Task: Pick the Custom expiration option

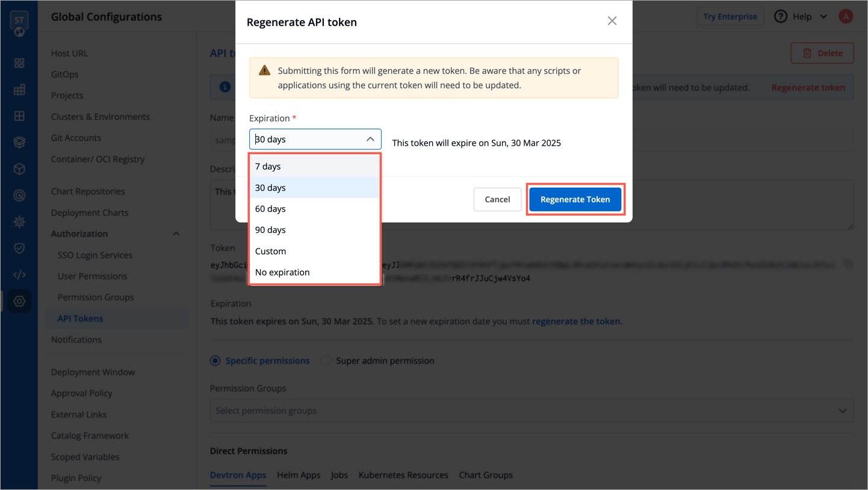Action: click(x=270, y=251)
